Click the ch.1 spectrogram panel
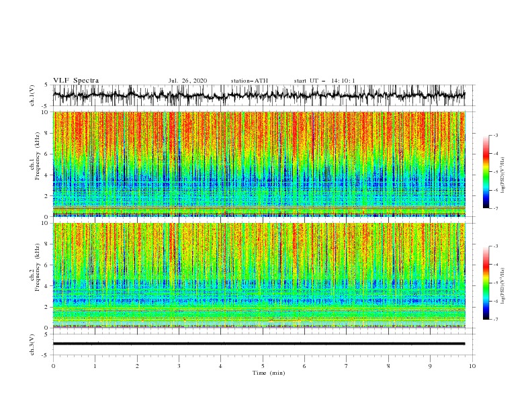532x411 pixels. coord(259,164)
